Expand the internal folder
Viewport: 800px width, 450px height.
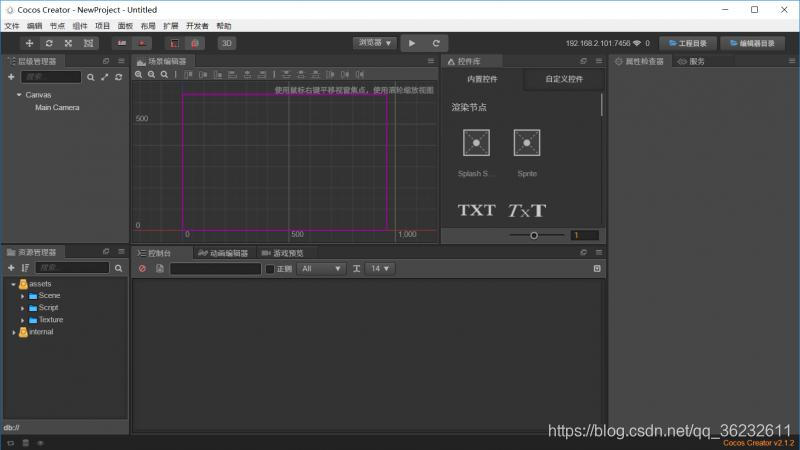13,333
